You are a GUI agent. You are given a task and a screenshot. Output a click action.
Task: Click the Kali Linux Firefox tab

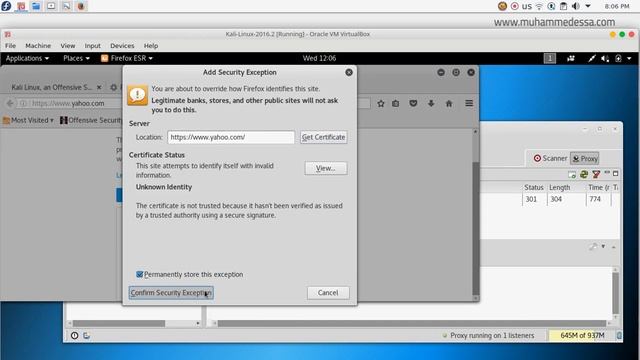(52, 87)
